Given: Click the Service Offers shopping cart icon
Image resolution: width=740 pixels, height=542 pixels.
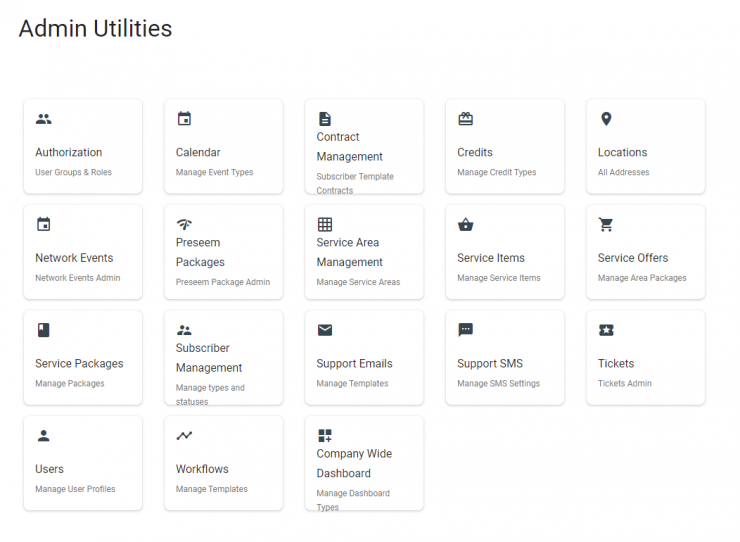Looking at the screenshot, I should 606,224.
